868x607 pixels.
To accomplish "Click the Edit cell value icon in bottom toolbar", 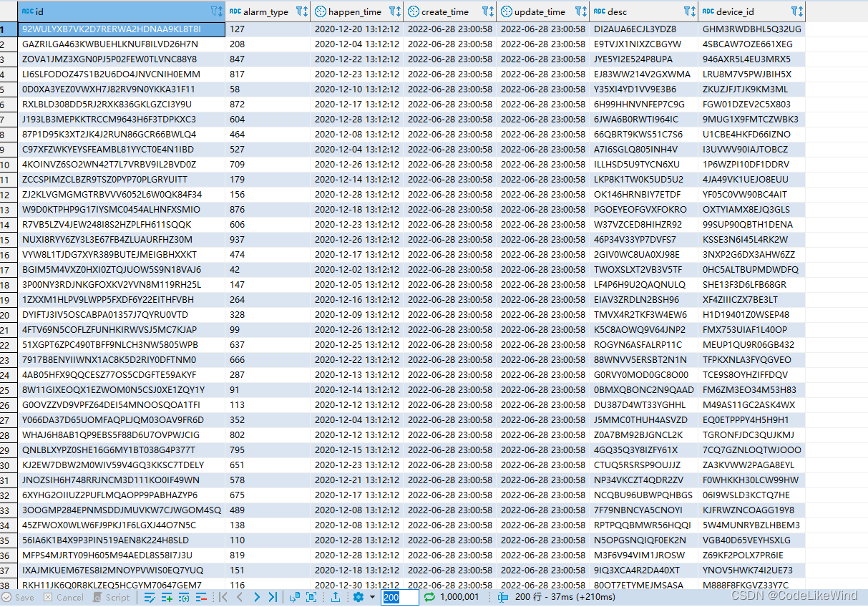I will pyautogui.click(x=150, y=597).
